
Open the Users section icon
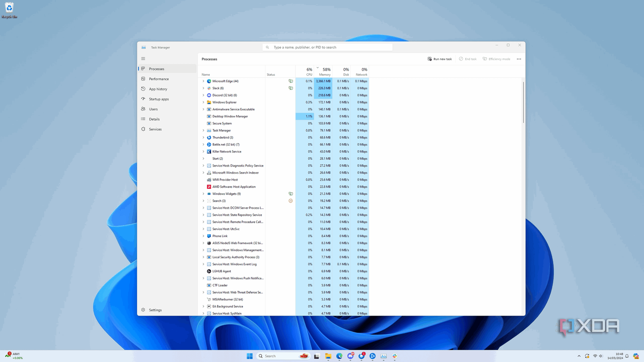coord(144,109)
